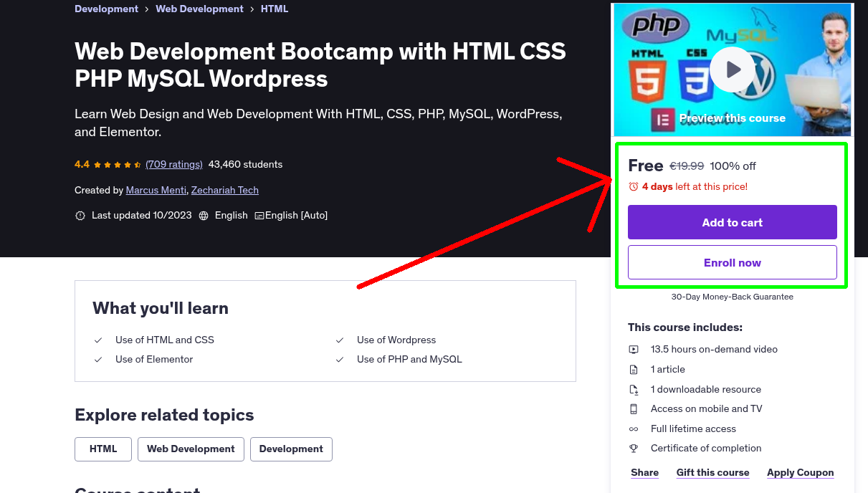
Task: Click the closed captions icon
Action: coord(259,216)
